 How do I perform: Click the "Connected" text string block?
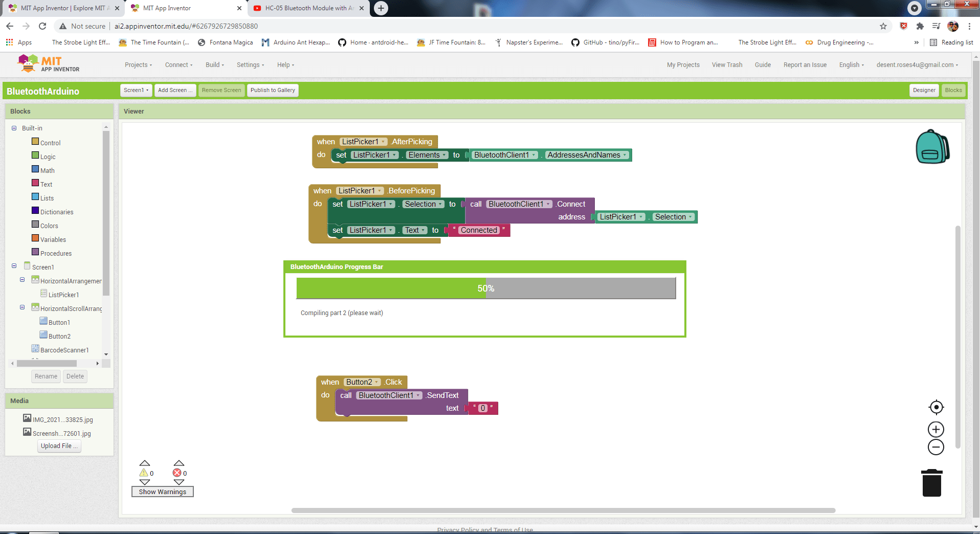[x=478, y=230]
